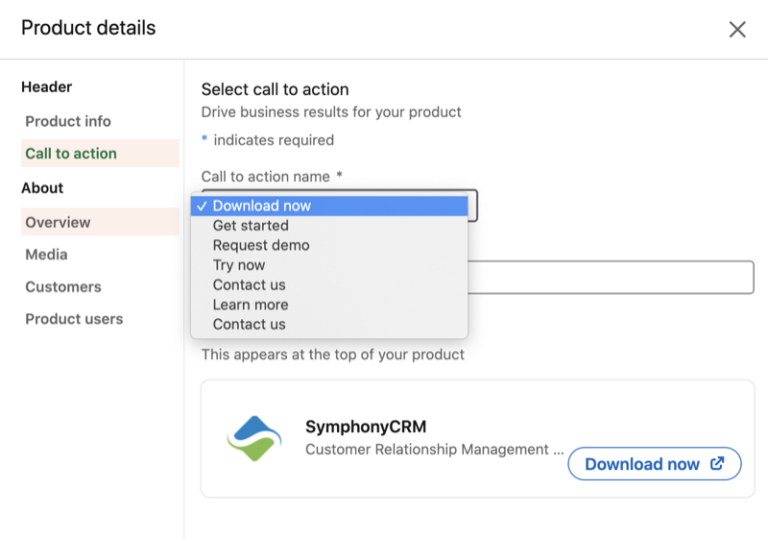Open the Customers section

coord(63,286)
